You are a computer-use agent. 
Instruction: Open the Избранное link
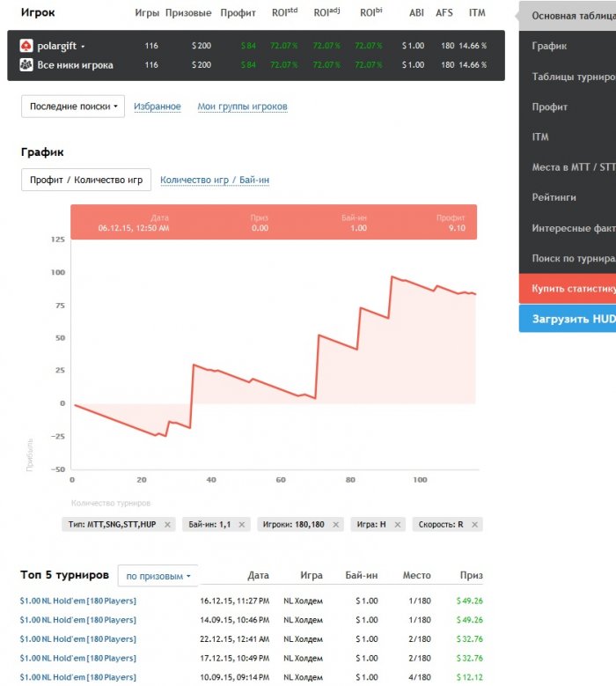coord(158,107)
